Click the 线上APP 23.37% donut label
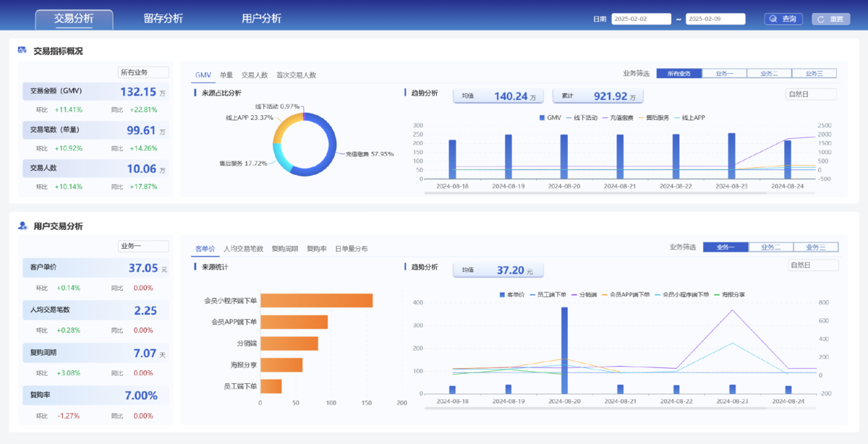 [x=250, y=117]
